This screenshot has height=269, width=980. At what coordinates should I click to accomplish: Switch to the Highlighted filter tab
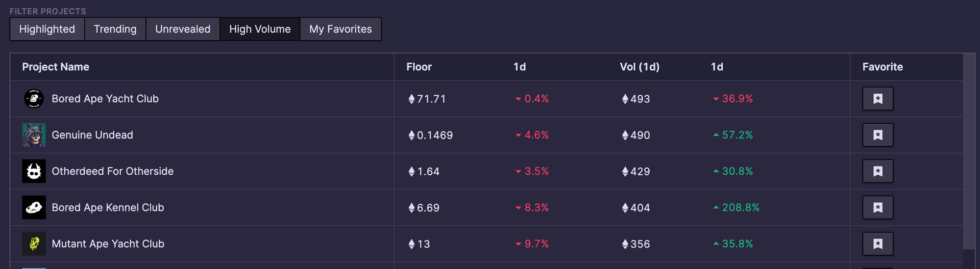47,29
